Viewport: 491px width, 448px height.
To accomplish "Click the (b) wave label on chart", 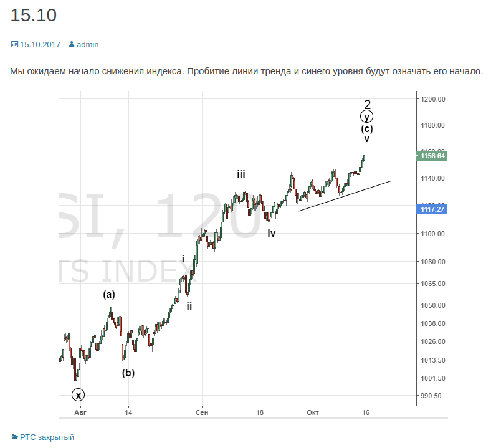I will coord(128,373).
